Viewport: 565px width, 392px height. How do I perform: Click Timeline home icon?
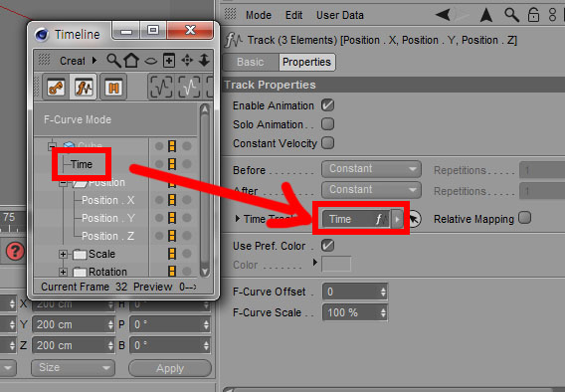click(131, 61)
